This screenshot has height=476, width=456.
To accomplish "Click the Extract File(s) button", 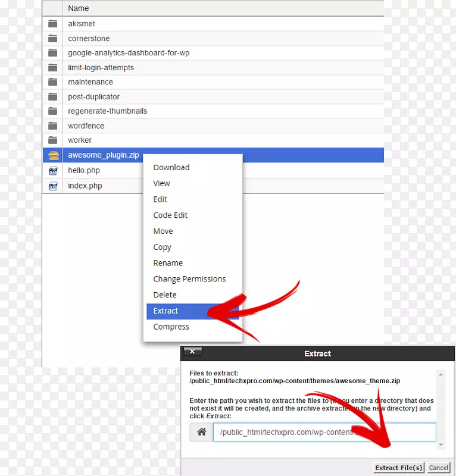I will point(399,468).
